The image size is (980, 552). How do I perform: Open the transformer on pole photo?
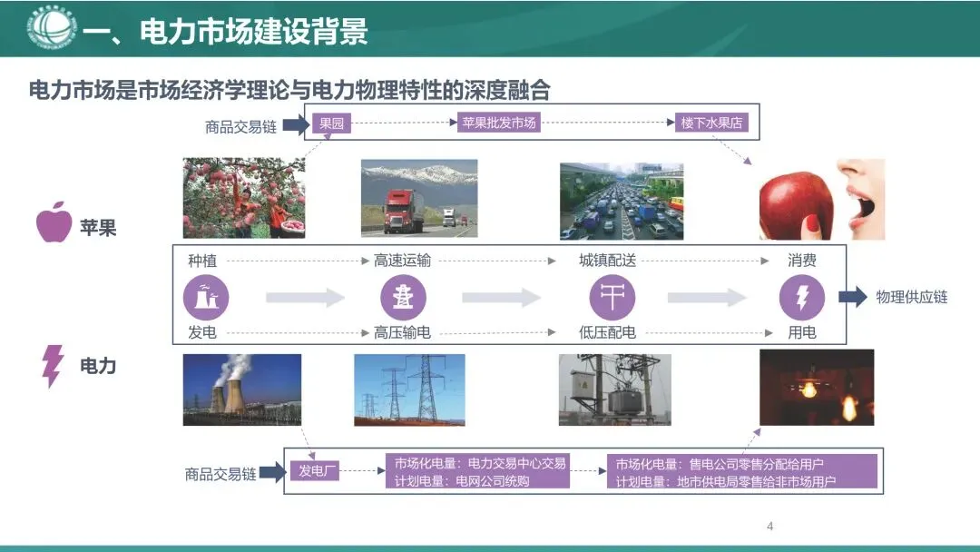click(614, 389)
